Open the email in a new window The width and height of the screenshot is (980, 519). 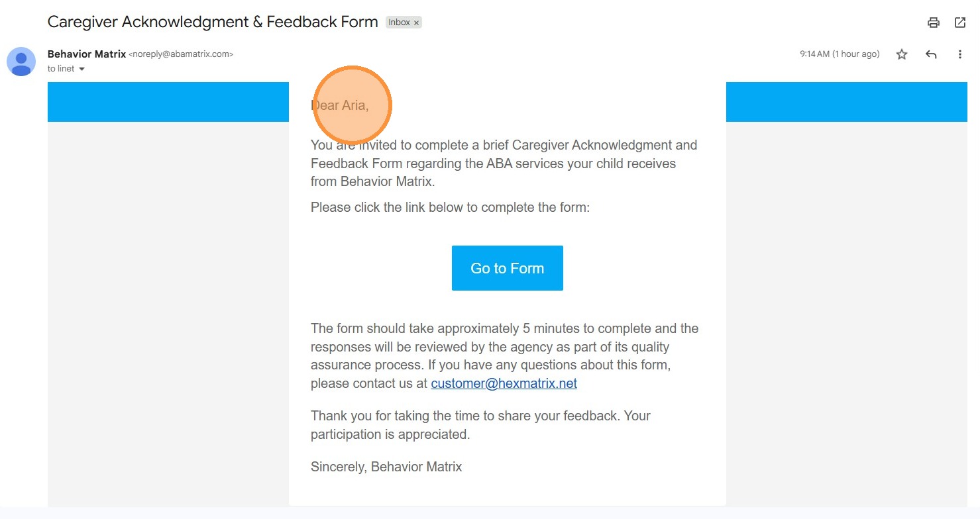click(x=960, y=23)
